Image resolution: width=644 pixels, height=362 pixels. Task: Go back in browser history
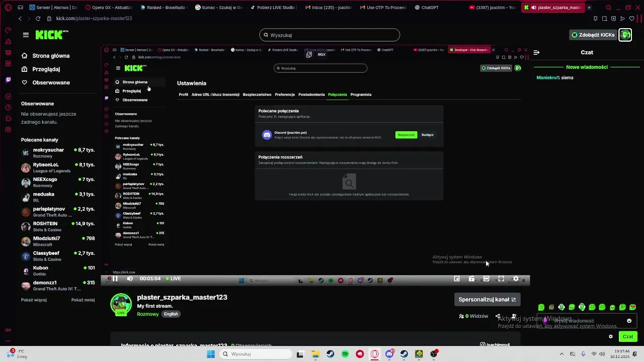click(20, 18)
